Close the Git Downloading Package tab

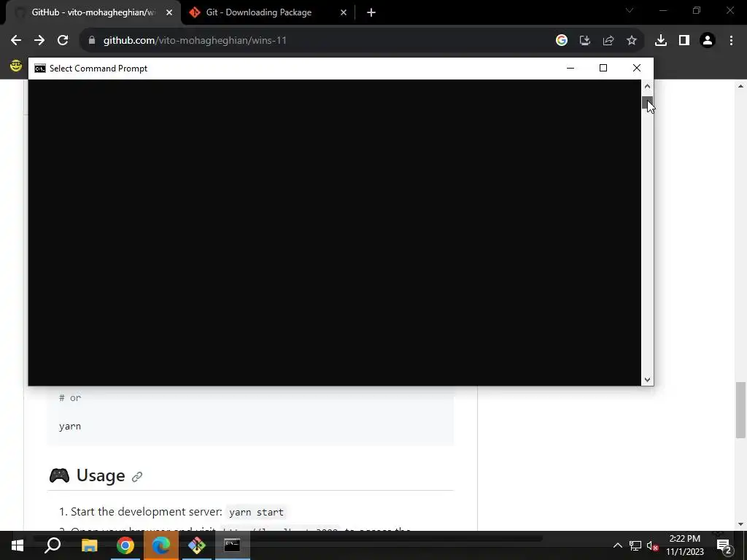click(344, 12)
